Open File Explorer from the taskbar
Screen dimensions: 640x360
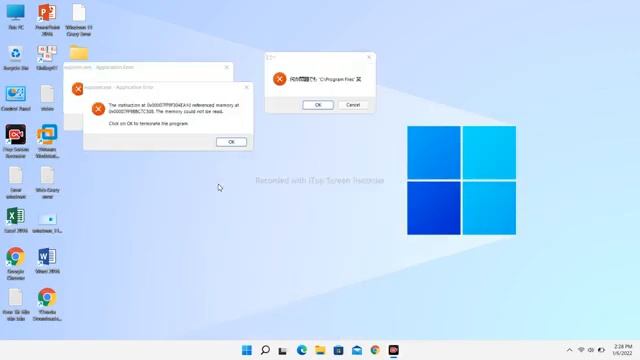click(320, 350)
